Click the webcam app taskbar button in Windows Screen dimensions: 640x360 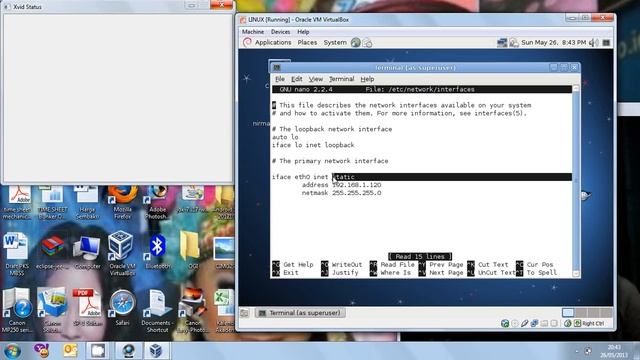click(x=129, y=351)
